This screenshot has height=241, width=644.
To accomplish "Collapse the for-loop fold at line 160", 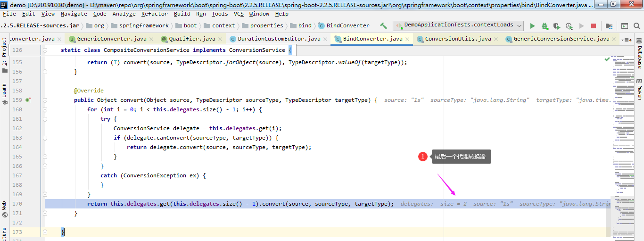I will pyautogui.click(x=45, y=109).
